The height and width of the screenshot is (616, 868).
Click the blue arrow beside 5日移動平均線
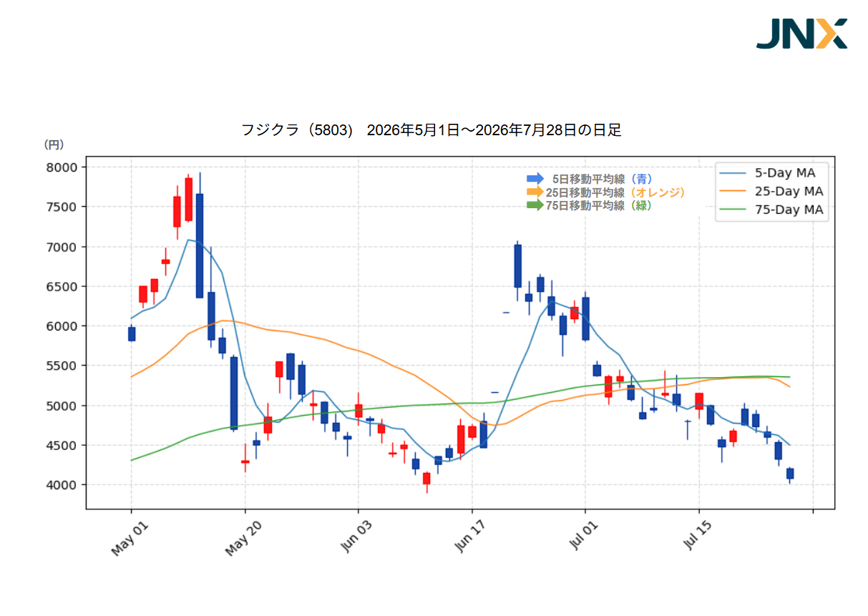point(535,178)
